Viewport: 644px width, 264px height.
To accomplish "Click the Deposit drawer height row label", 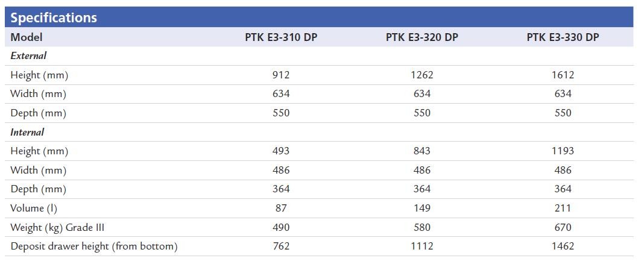I will 94,247.
